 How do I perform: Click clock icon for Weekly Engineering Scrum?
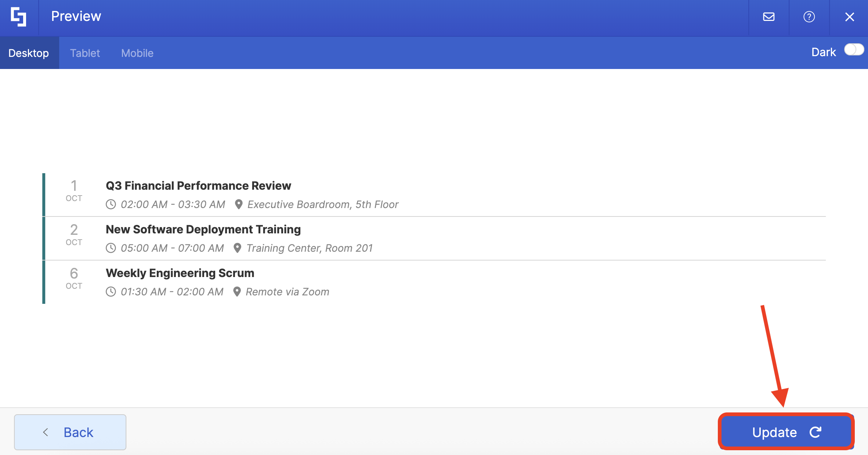(111, 292)
